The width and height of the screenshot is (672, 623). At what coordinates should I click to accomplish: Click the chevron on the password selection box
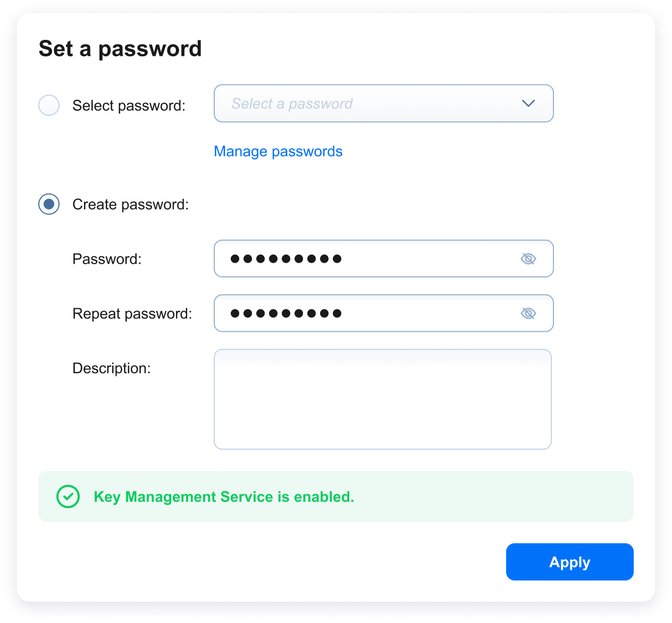click(528, 104)
